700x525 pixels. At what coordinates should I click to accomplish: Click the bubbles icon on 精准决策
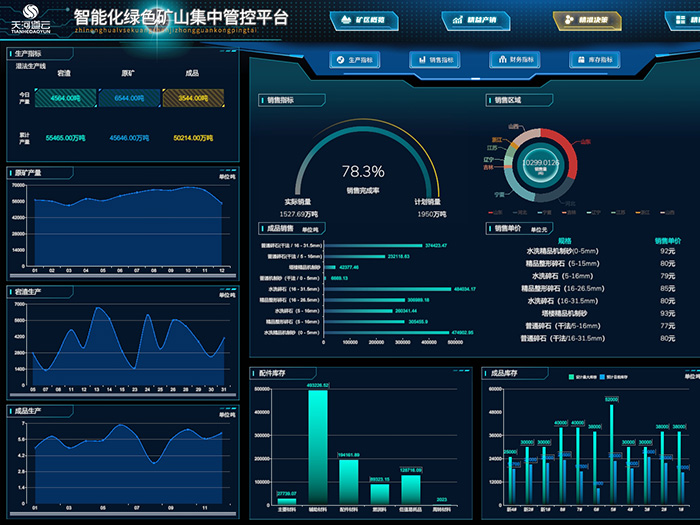[x=569, y=20]
